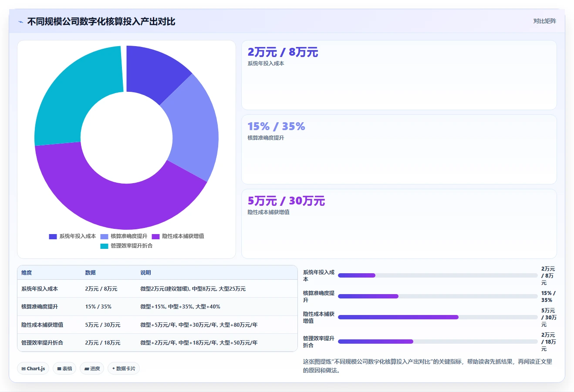Click the 数据 column header
The height and width of the screenshot is (392, 574).
pyautogui.click(x=90, y=273)
